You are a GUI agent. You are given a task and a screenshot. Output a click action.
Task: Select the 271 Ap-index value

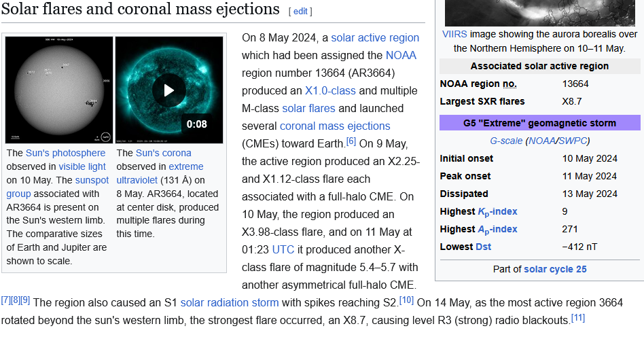tap(570, 230)
